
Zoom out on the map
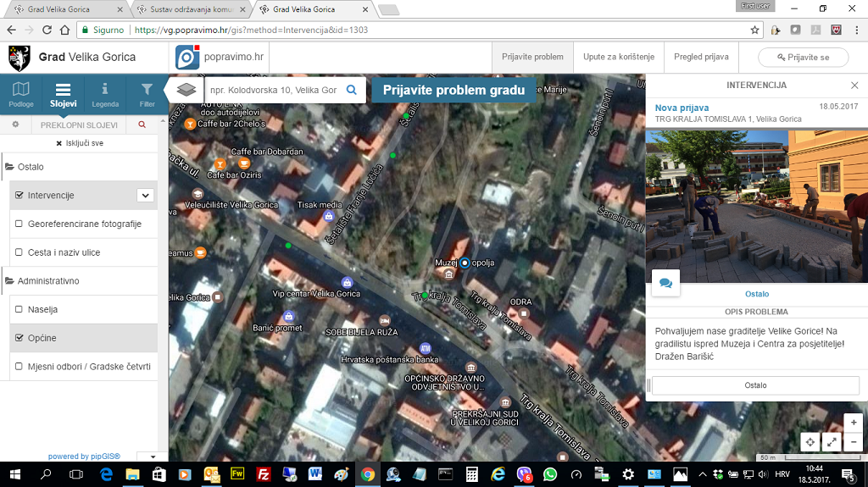pyautogui.click(x=853, y=441)
